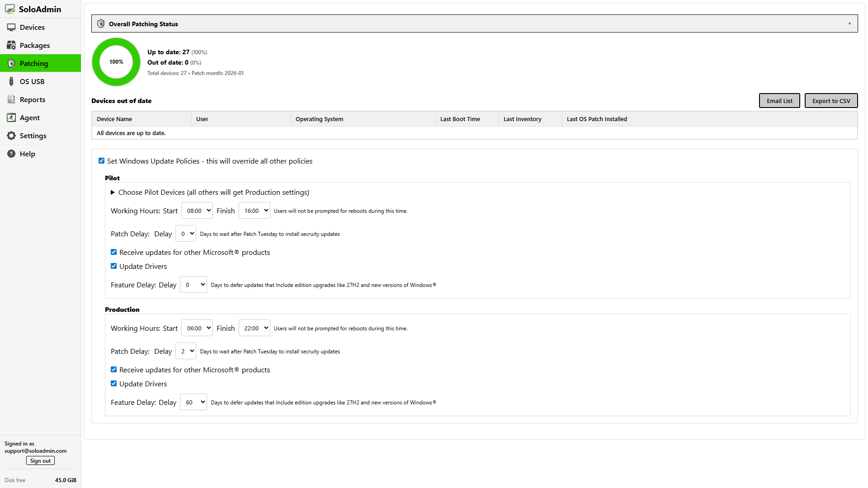Image resolution: width=868 pixels, height=488 pixels.
Task: Click the Email List button
Action: pos(779,101)
